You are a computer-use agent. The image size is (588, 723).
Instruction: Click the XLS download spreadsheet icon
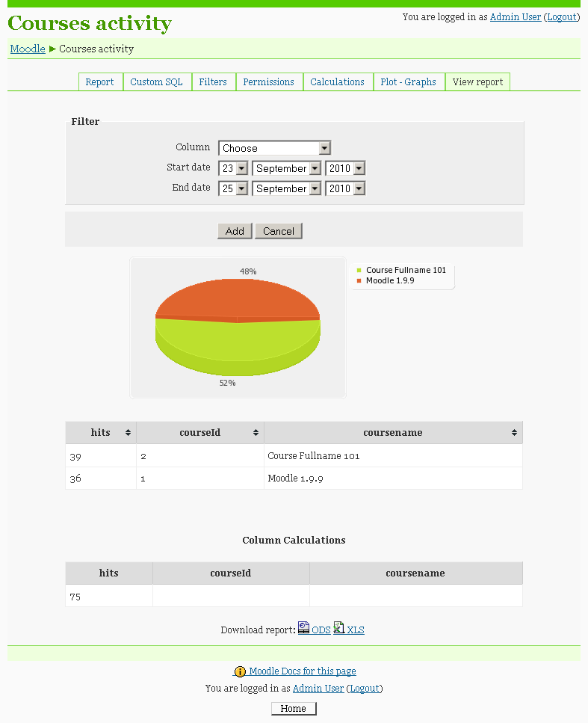(338, 628)
